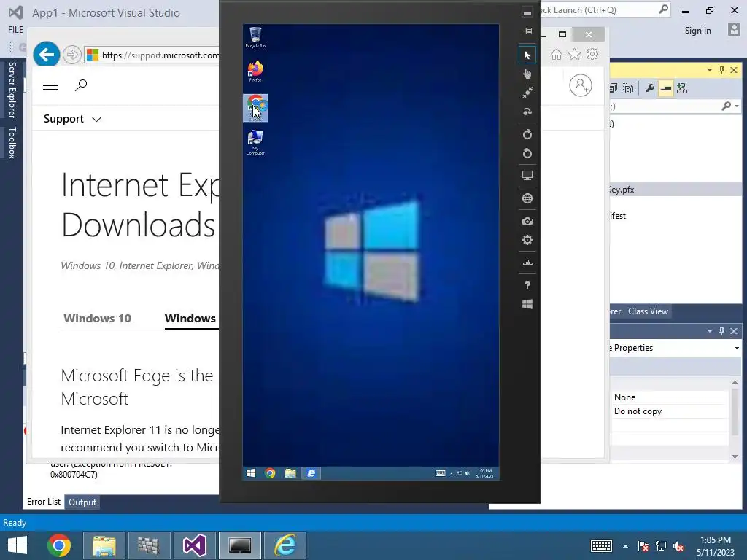This screenshot has width=747, height=560.
Task: Open File Explorer from the simulator's taskbar
Action: [x=290, y=472]
